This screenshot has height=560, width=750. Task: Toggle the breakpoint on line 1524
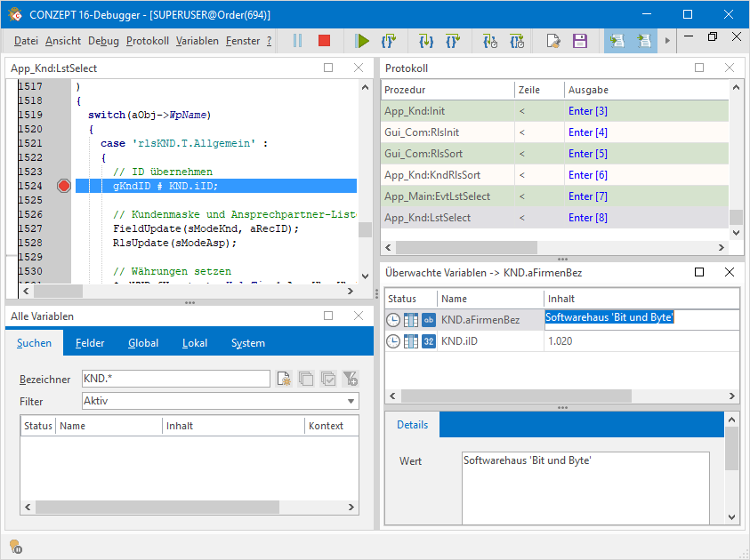(x=63, y=186)
